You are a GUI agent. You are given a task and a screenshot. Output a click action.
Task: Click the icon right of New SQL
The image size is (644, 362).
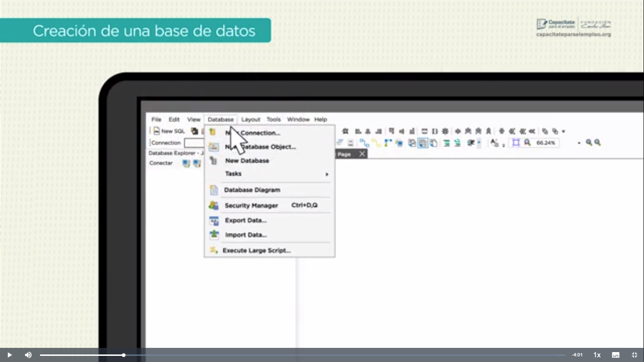point(194,131)
